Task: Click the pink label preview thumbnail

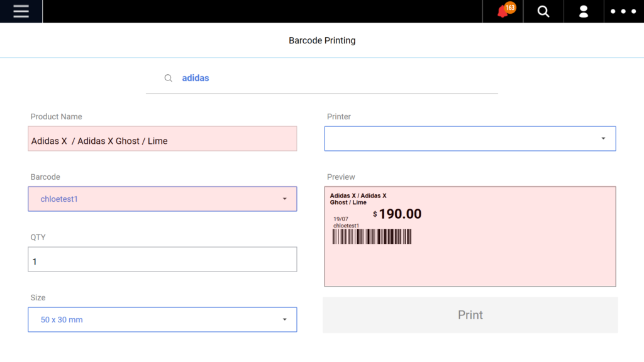Action: [x=470, y=236]
